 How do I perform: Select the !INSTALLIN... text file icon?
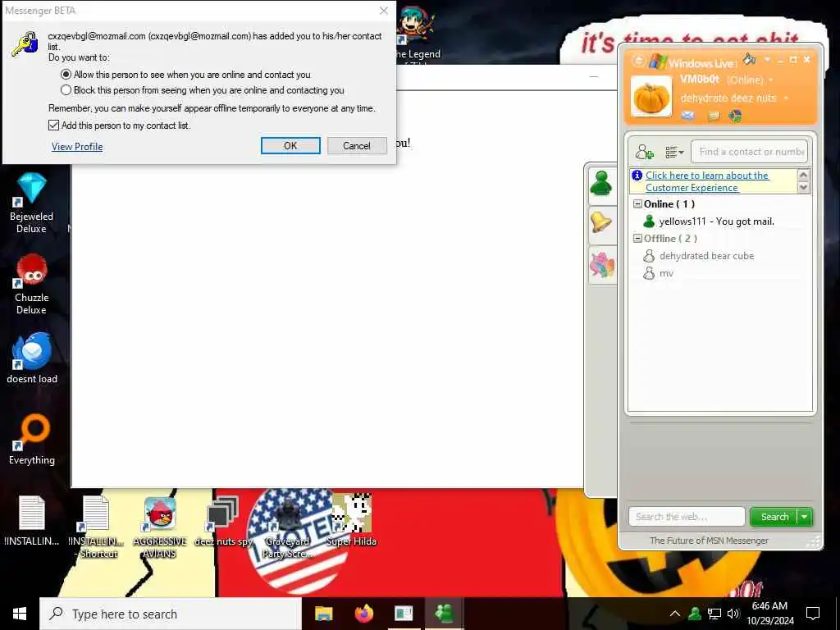coord(32,521)
